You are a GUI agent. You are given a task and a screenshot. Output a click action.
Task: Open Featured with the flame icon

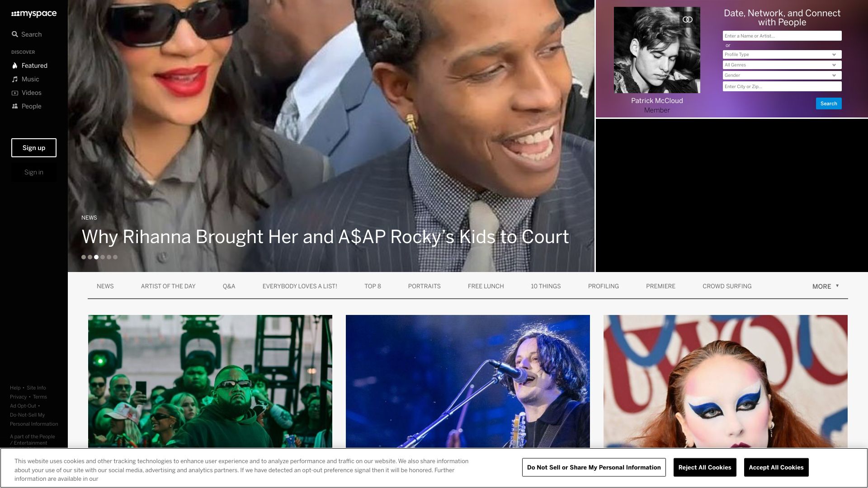pyautogui.click(x=15, y=66)
